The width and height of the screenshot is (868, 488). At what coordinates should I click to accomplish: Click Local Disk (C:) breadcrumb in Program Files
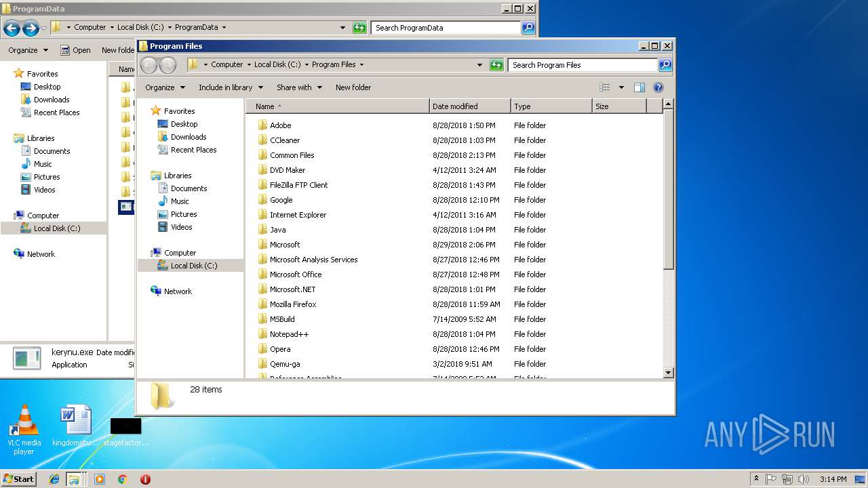(277, 65)
